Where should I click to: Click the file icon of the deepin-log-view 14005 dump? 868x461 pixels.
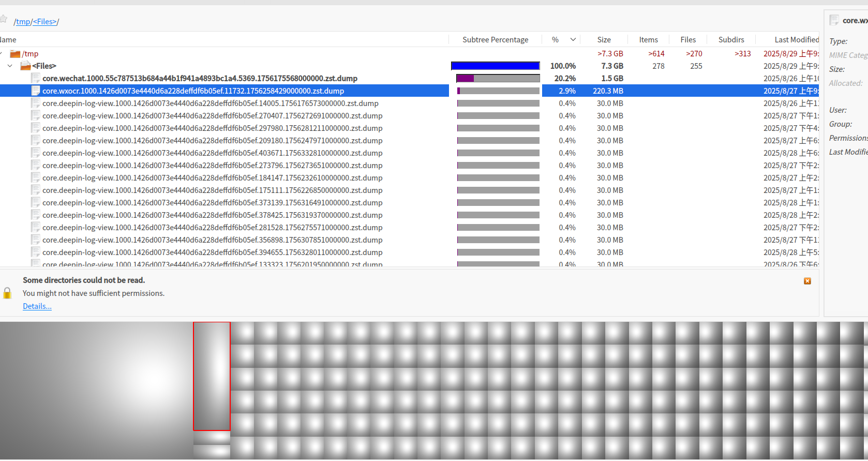pyautogui.click(x=36, y=103)
